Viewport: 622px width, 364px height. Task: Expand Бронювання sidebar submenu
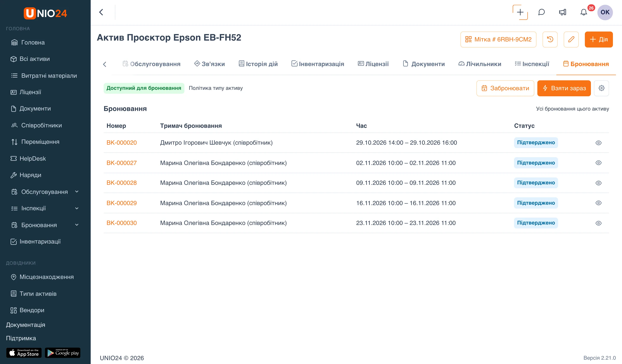77,225
